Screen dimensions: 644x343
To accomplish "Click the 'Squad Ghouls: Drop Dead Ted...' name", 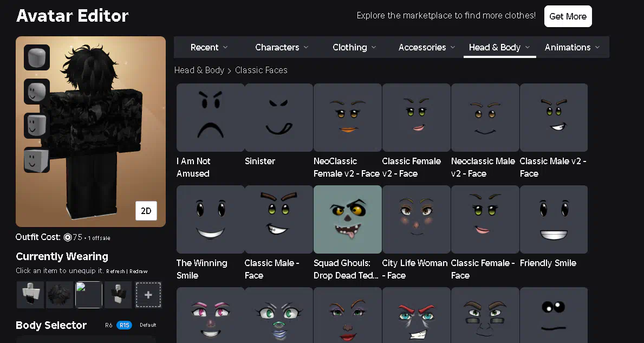I will pyautogui.click(x=346, y=269).
